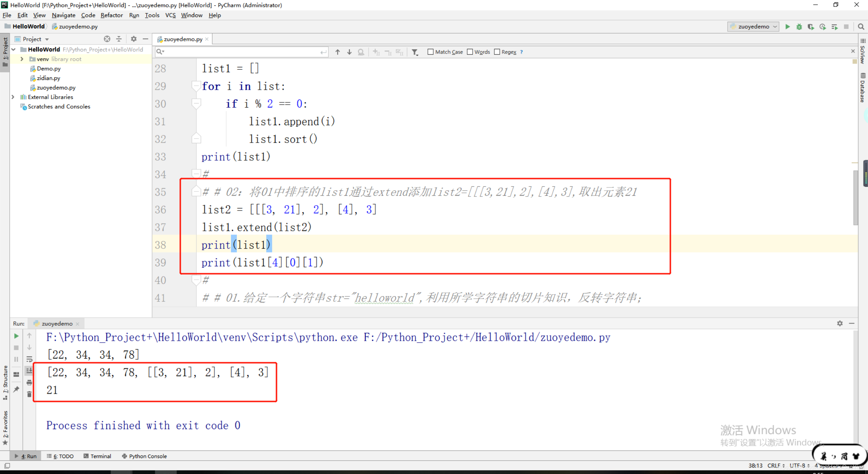The height and width of the screenshot is (474, 868).
Task: Open zidian.py from project tree
Action: tap(48, 78)
